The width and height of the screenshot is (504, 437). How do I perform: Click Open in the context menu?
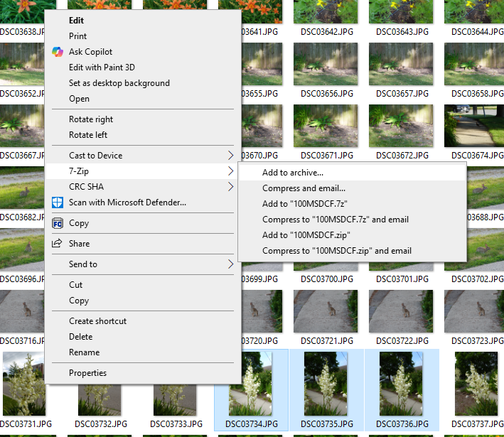click(x=143, y=99)
